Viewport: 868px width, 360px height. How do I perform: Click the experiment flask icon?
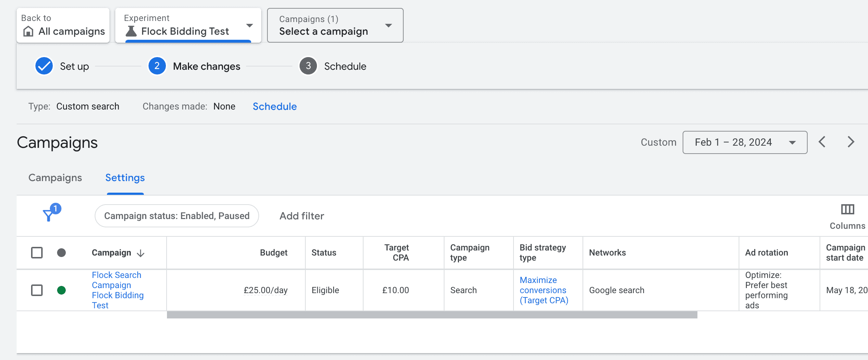tap(131, 31)
